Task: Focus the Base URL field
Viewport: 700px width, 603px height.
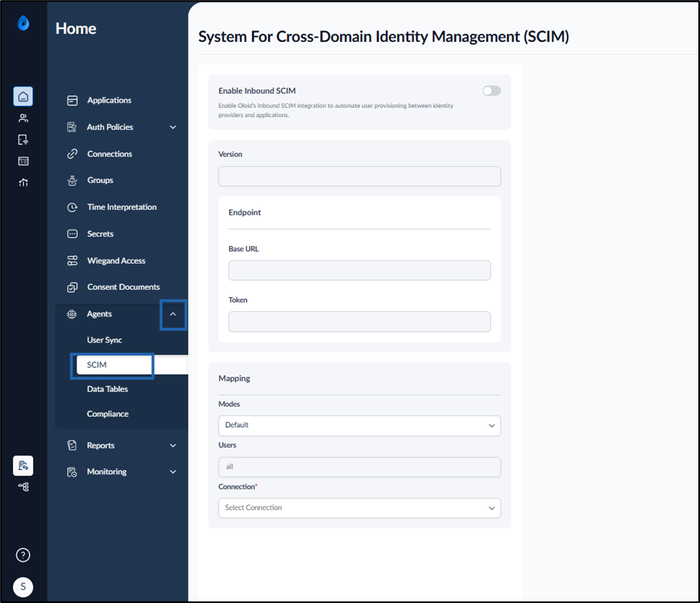Action: coord(360,270)
